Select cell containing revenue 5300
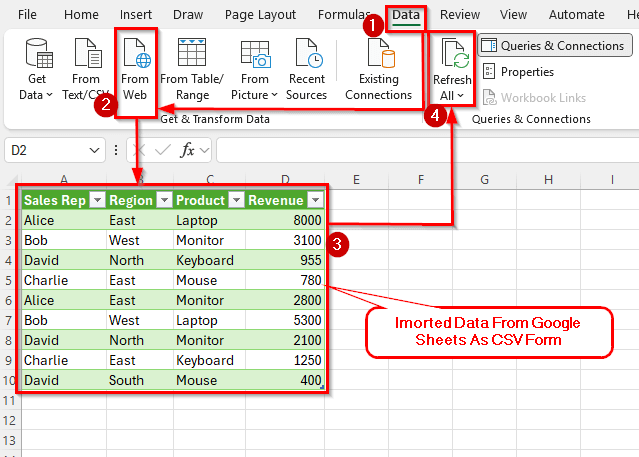Image resolution: width=639 pixels, height=457 pixels. [285, 320]
